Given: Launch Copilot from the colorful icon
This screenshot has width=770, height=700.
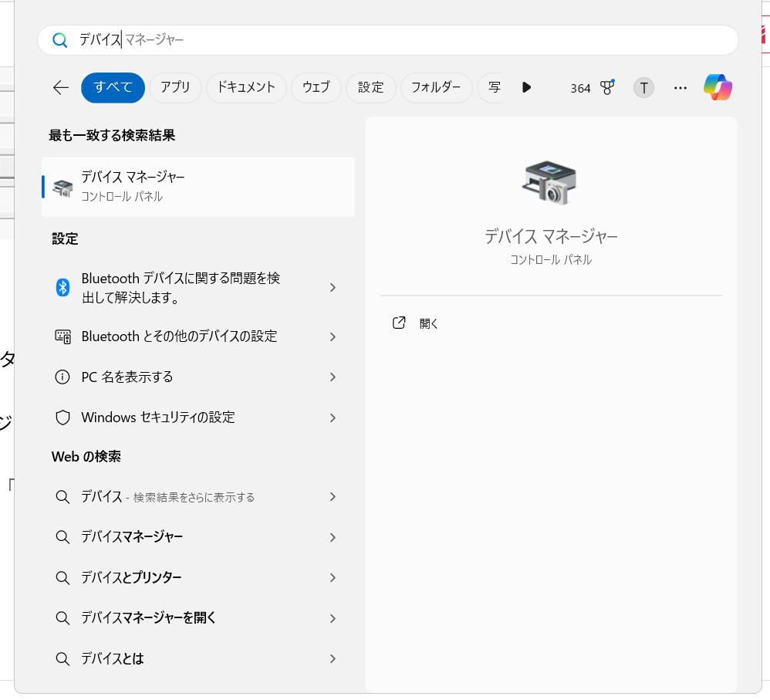Looking at the screenshot, I should [x=718, y=87].
